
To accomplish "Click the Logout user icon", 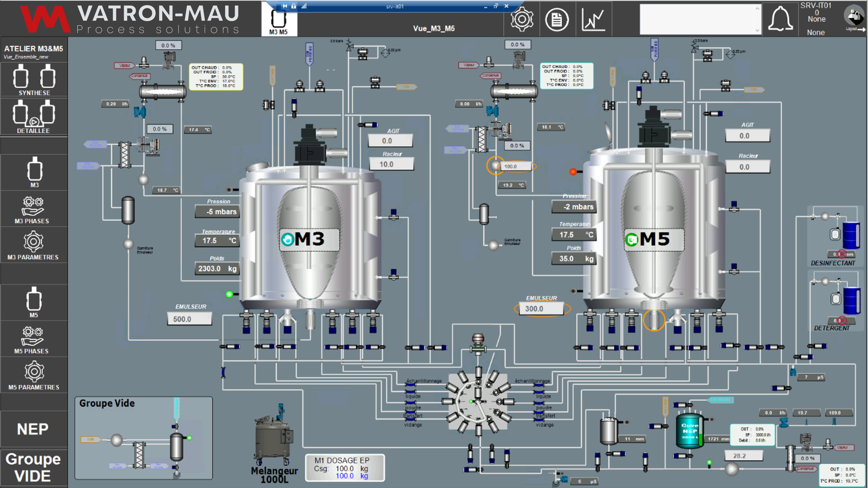I will [854, 17].
